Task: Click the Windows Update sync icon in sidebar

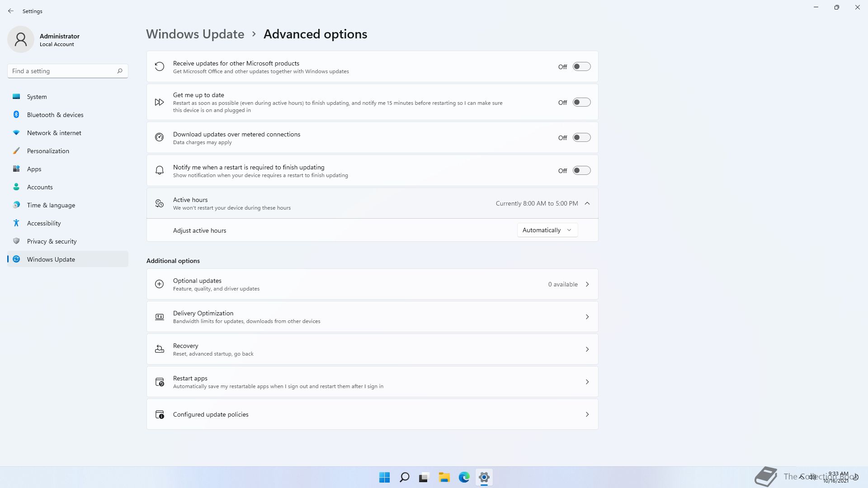Action: click(x=16, y=259)
